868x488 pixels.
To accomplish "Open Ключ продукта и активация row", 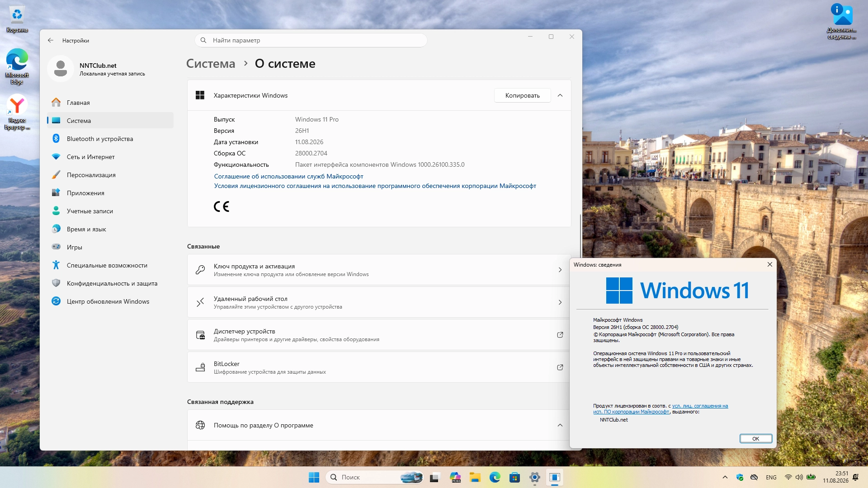I will coord(379,270).
